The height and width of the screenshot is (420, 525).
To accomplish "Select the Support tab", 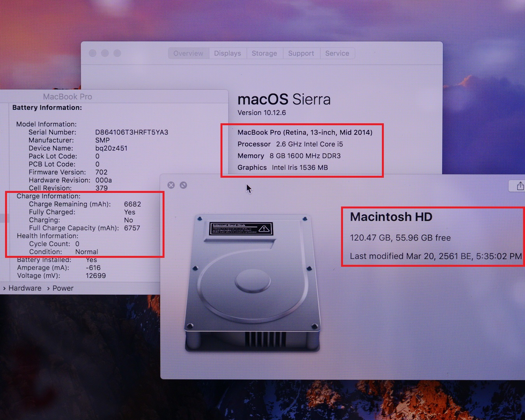I will pos(301,53).
